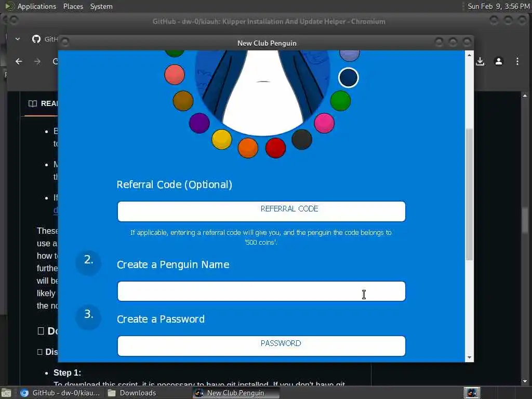Viewport: 532px width, 399px height.
Task: Click the Referral Code input field
Action: pyautogui.click(x=261, y=211)
